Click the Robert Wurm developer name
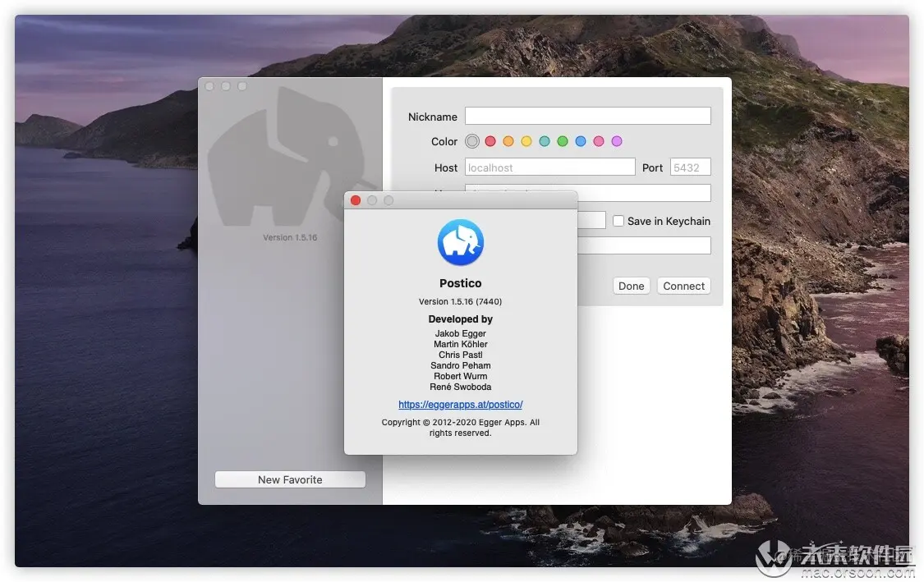Screen dimensions: 924x582 point(460,376)
